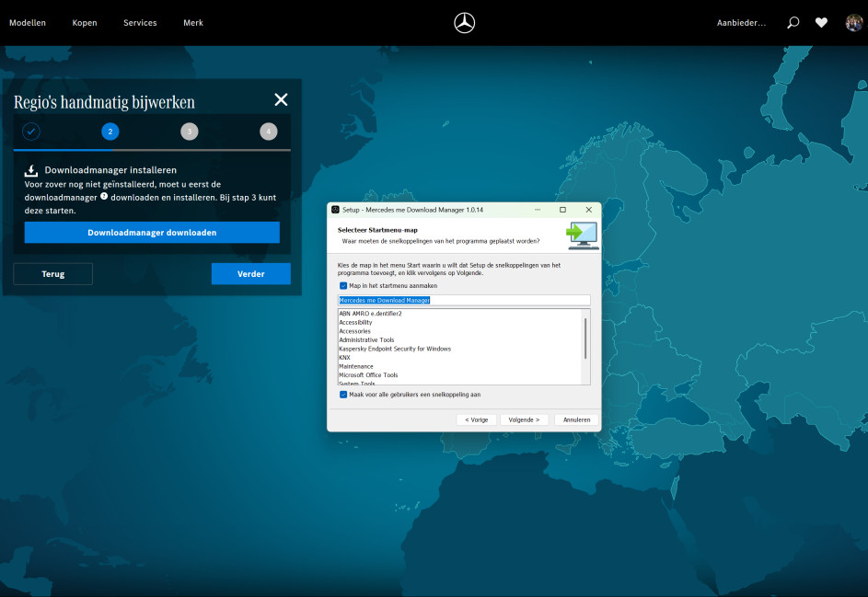Open the Aanbieder... link in header
This screenshot has width=868, height=597.
click(741, 23)
